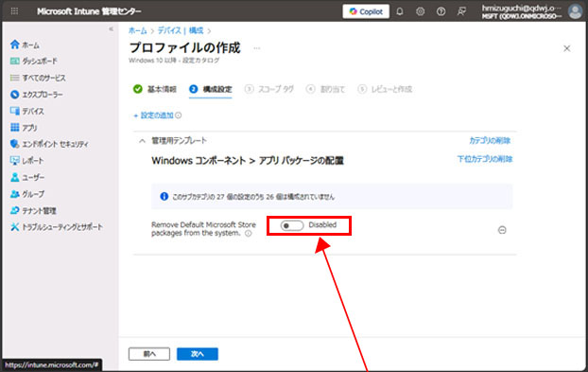Remove the setting with the minus circle icon
The height and width of the screenshot is (372, 588).
click(502, 230)
